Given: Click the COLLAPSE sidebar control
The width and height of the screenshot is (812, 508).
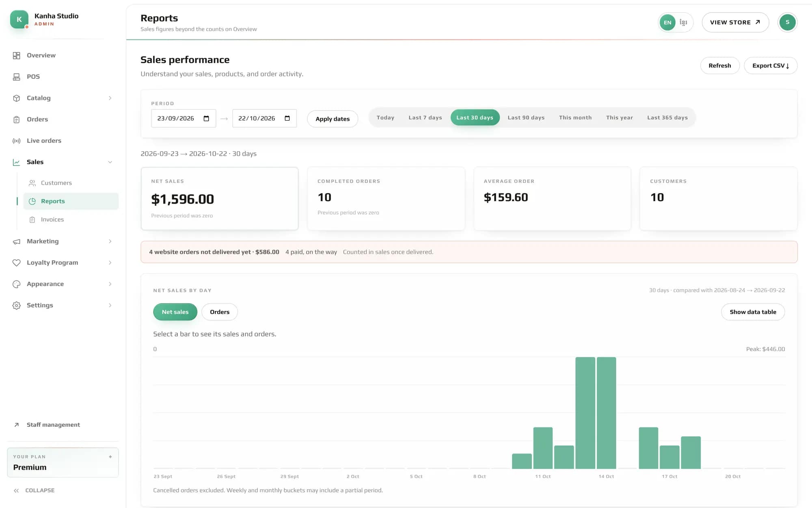Looking at the screenshot, I should [x=34, y=491].
